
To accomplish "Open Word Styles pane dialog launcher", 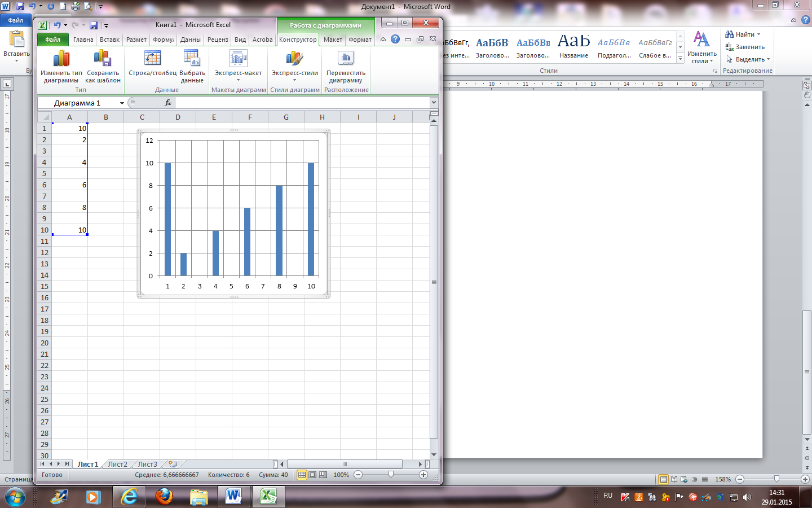I will coord(716,71).
